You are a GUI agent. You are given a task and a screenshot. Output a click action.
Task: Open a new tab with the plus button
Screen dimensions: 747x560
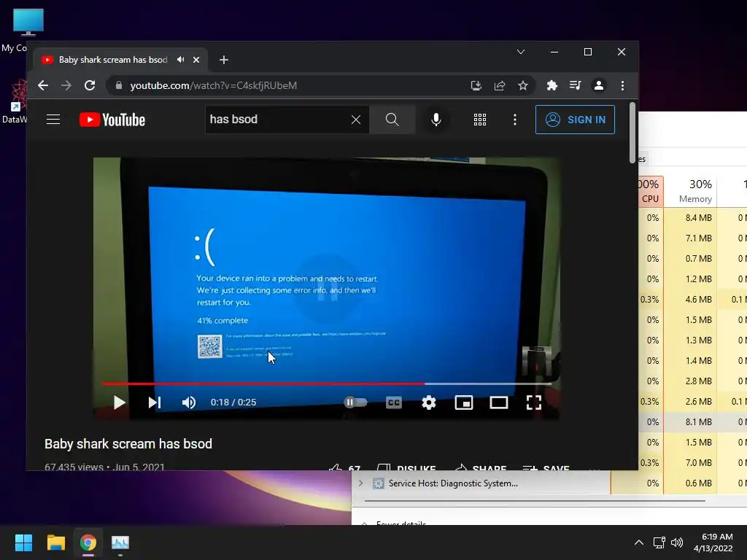[224, 60]
